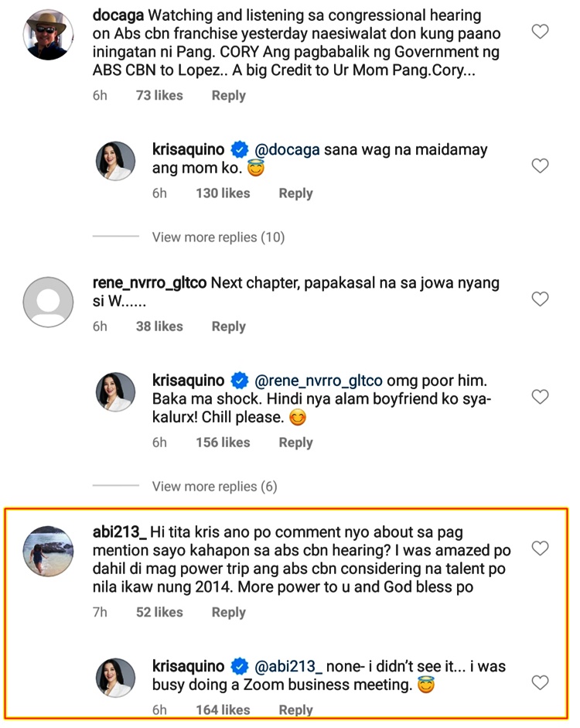The width and height of the screenshot is (580, 728).
Task: Open the @rene_nvrro_gltco mention link
Action: pyautogui.click(x=318, y=381)
